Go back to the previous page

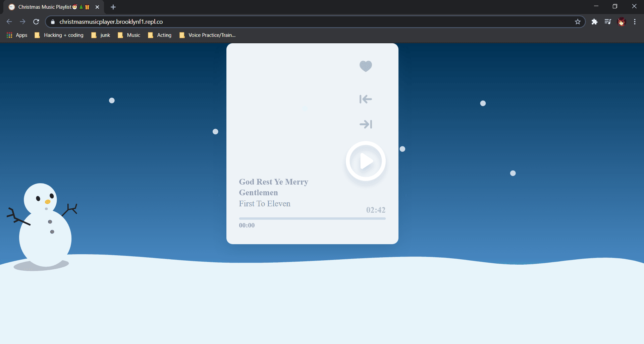[x=9, y=22]
